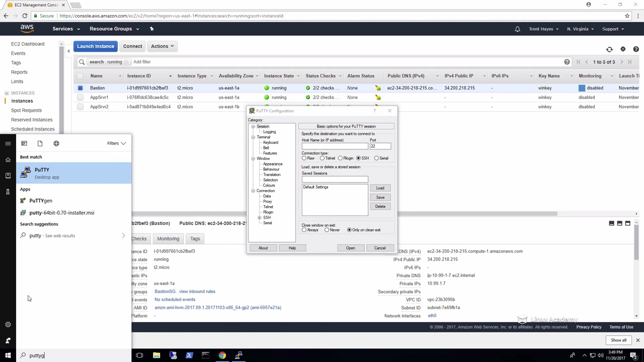Open Chrome from the Windows taskbar
The height and width of the screenshot is (362, 644).
click(x=222, y=355)
